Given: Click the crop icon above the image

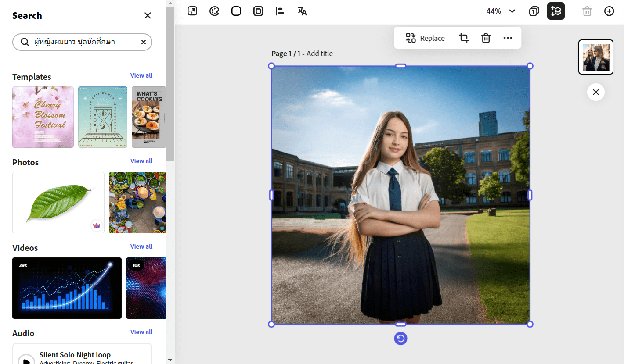Looking at the screenshot, I should coord(464,38).
